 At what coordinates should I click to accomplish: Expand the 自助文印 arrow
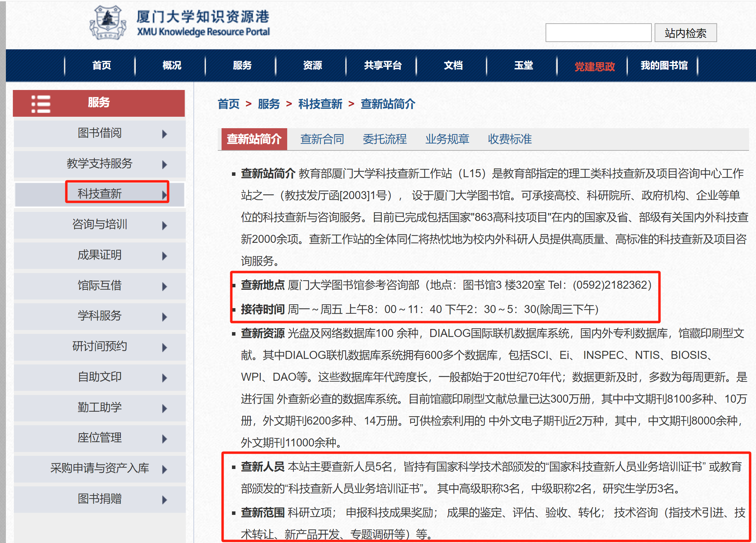[165, 378]
